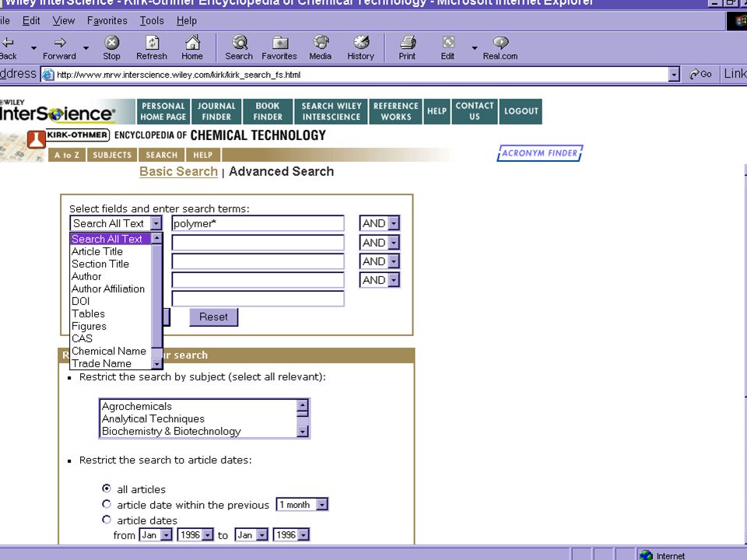
Task: Choose 'Chemical Name' from field list
Action: pos(110,351)
